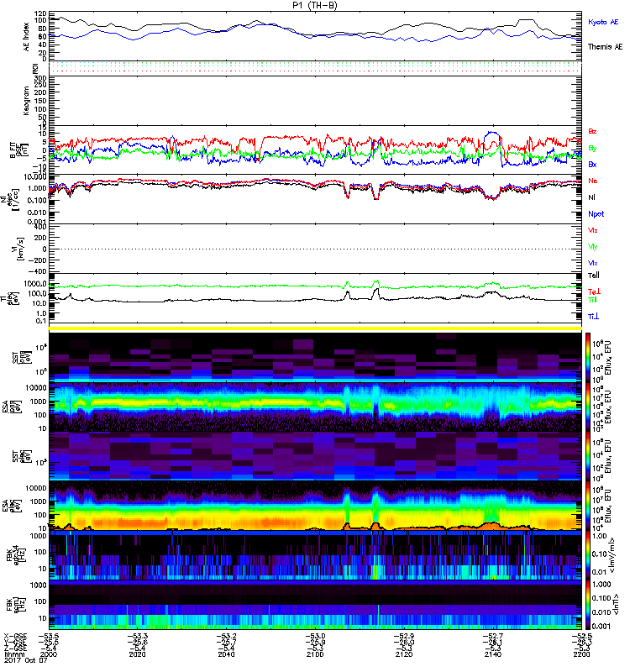This screenshot has width=630, height=672.
Task: Select the red Ne density legend label
Action: (592, 181)
